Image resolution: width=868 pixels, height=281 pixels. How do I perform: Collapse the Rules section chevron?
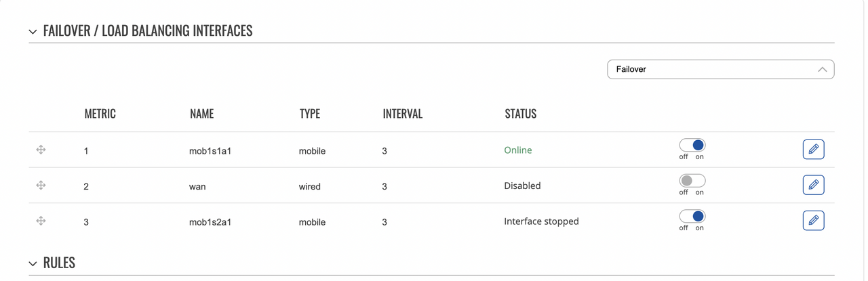33,263
